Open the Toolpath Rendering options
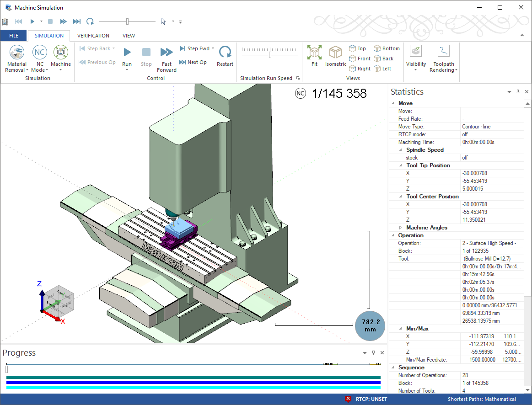This screenshot has height=405, width=532. coord(443,59)
